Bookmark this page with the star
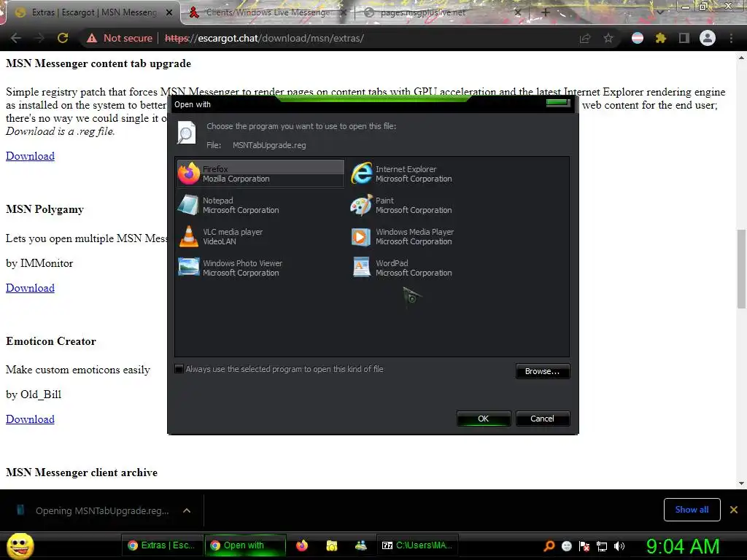Viewport: 747px width, 560px height. click(x=608, y=38)
